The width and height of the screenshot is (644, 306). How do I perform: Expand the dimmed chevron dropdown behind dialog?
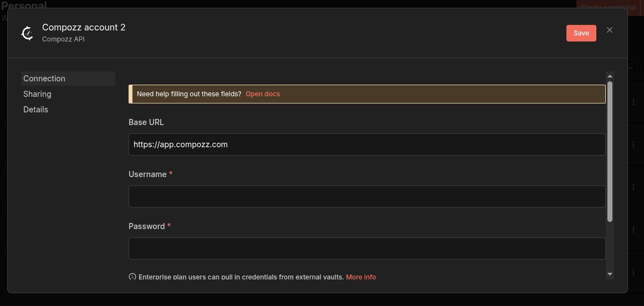pyautogui.click(x=631, y=68)
